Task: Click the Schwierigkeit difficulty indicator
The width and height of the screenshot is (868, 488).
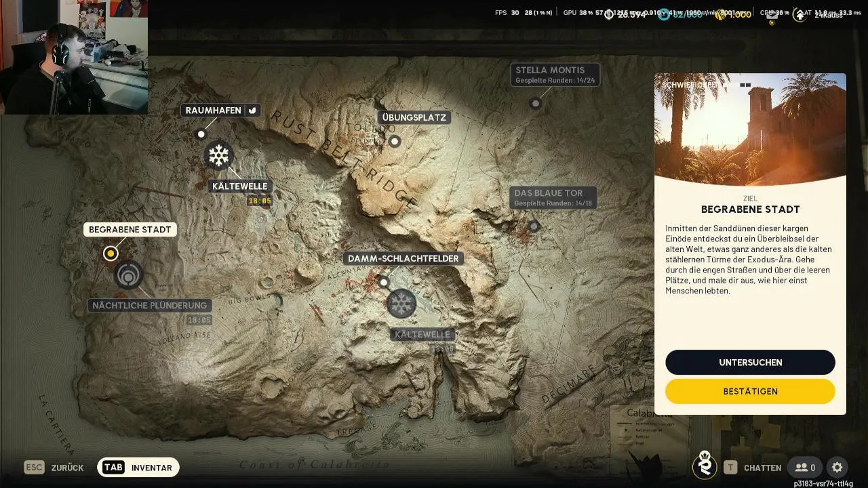Action: point(707,85)
